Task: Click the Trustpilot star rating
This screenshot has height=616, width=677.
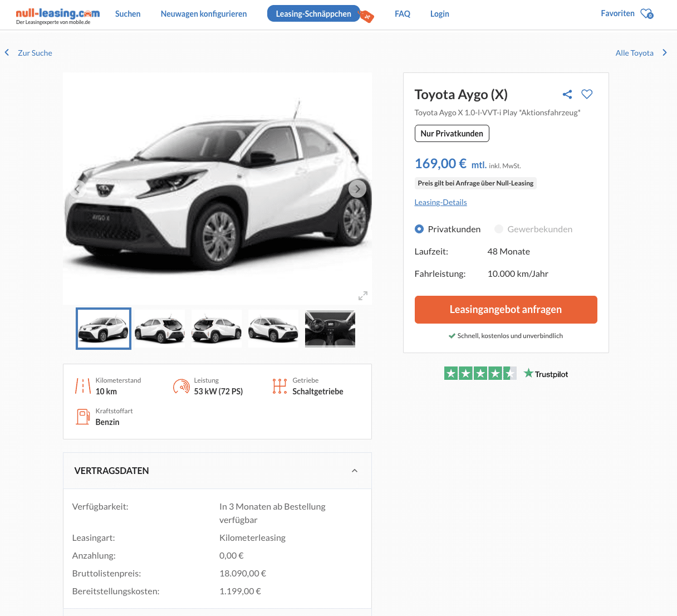Action: click(x=480, y=374)
